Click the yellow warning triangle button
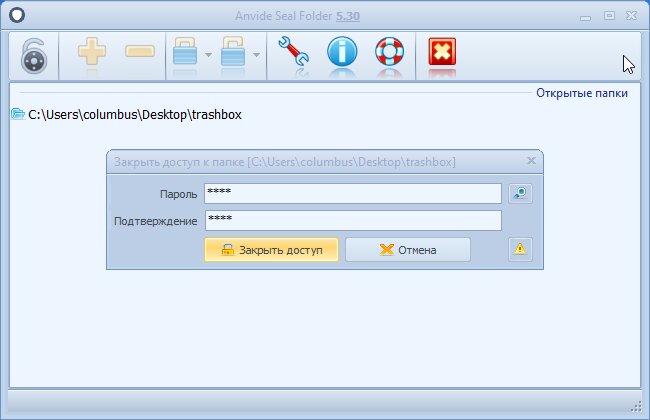Viewport: 650px width, 420px height. pyautogui.click(x=520, y=249)
